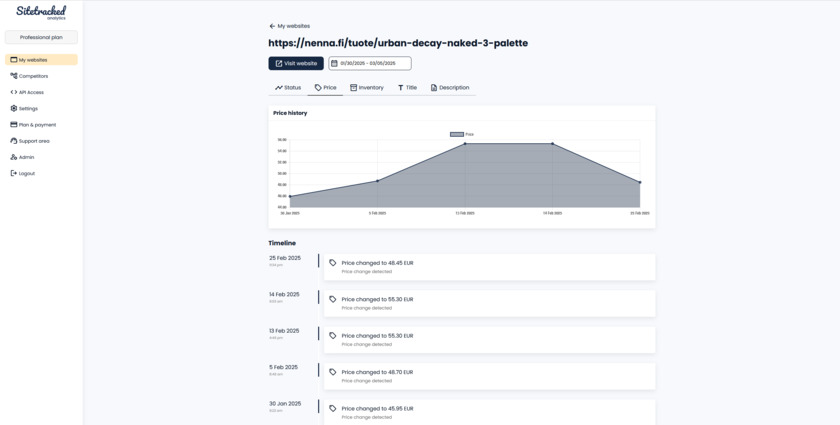
Task: Click the price tag icon for 48.45 EUR
Action: [333, 263]
